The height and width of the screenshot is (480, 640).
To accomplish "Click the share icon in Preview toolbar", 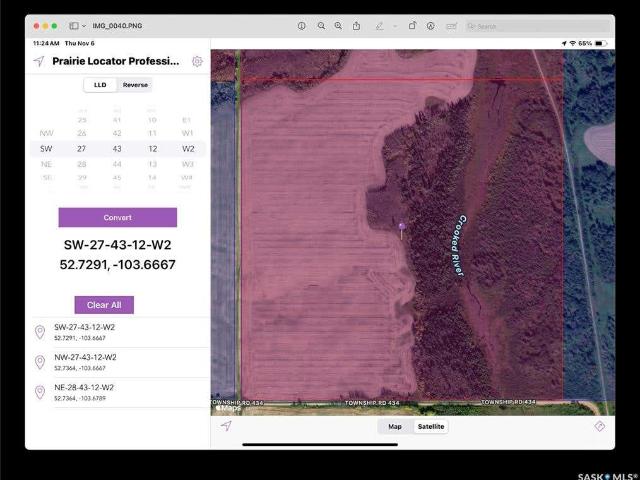I will (x=357, y=25).
